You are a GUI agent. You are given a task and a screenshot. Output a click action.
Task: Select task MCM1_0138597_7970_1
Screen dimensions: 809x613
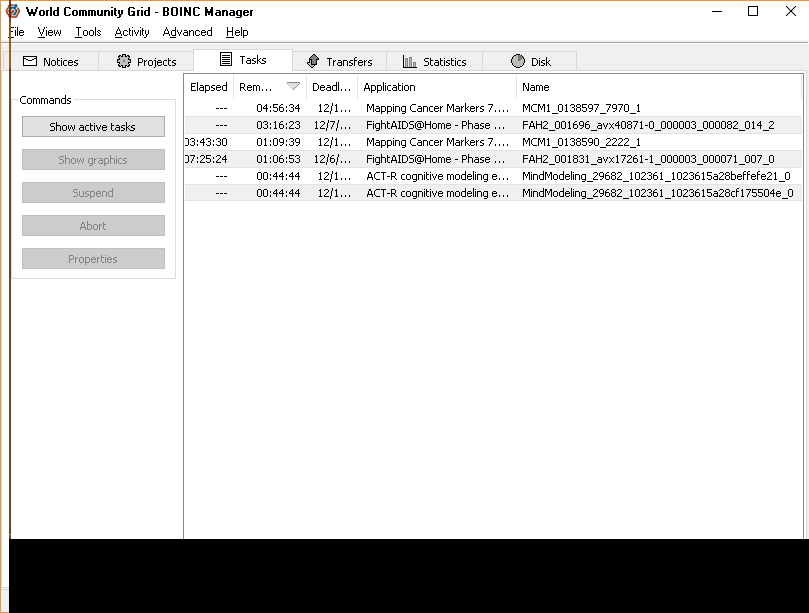coord(493,108)
